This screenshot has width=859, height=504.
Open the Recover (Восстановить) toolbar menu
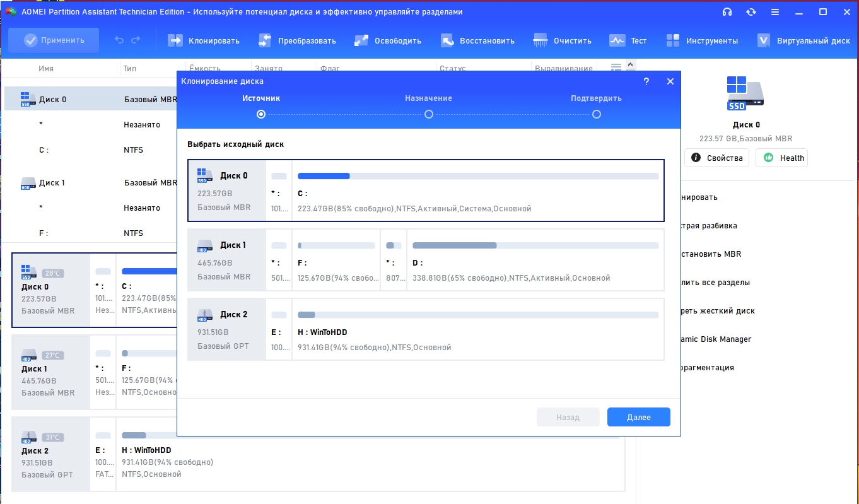coord(477,40)
